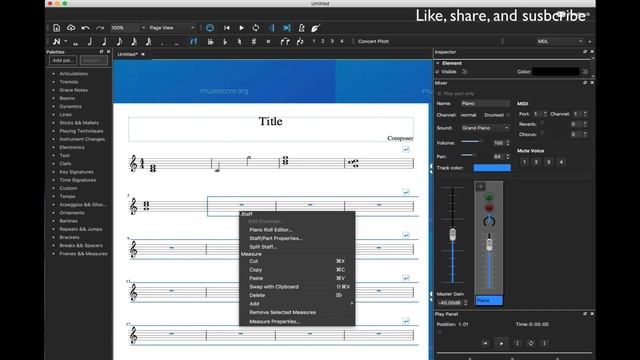Select the Untitled score tab
Viewport: 640px width, 360px height.
point(128,54)
